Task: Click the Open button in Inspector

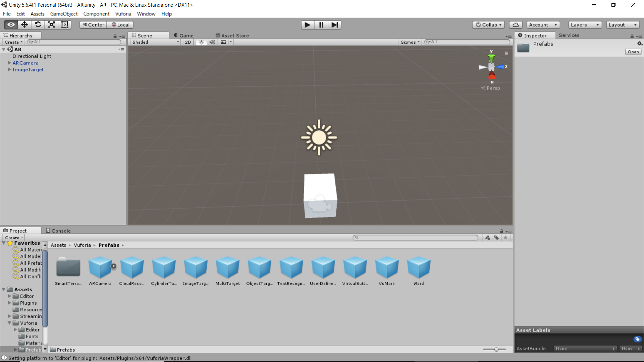Action: click(x=633, y=52)
